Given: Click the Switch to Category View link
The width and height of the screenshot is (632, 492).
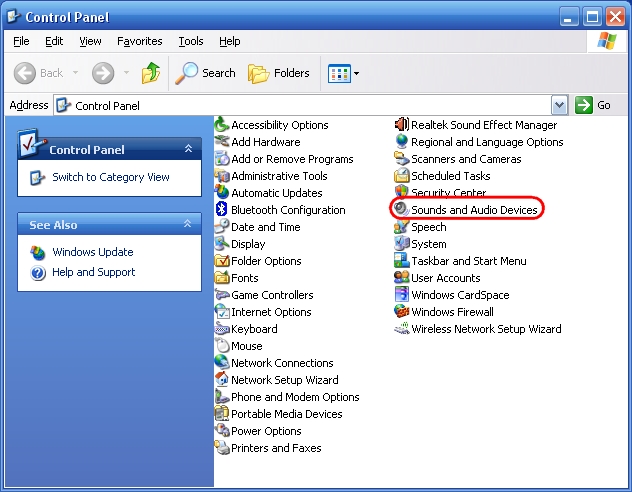Looking at the screenshot, I should [111, 177].
